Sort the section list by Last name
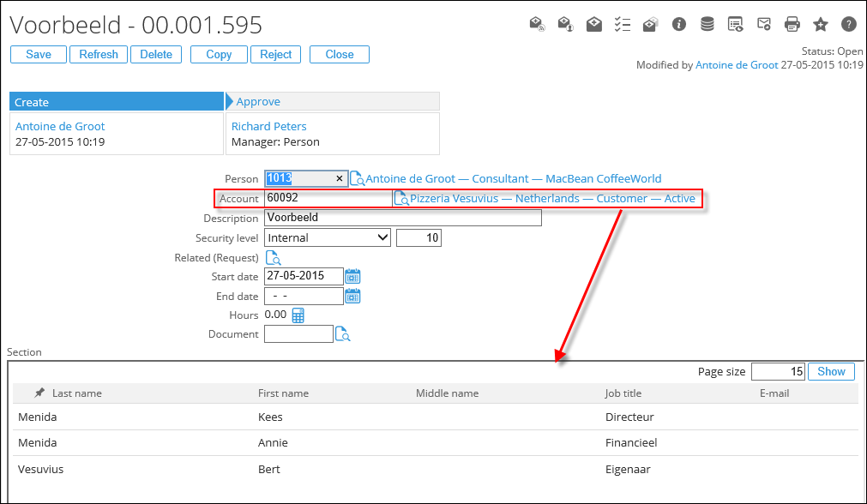Screen dimensions: 867x504 (76, 393)
